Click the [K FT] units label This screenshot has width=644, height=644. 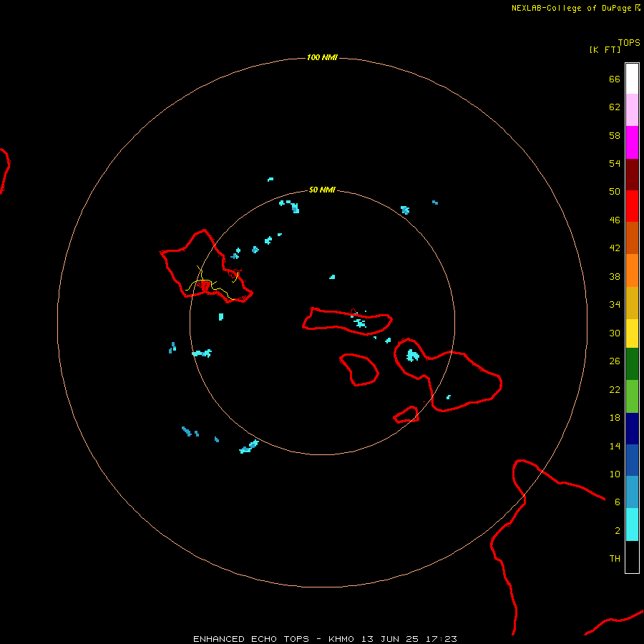(605, 49)
